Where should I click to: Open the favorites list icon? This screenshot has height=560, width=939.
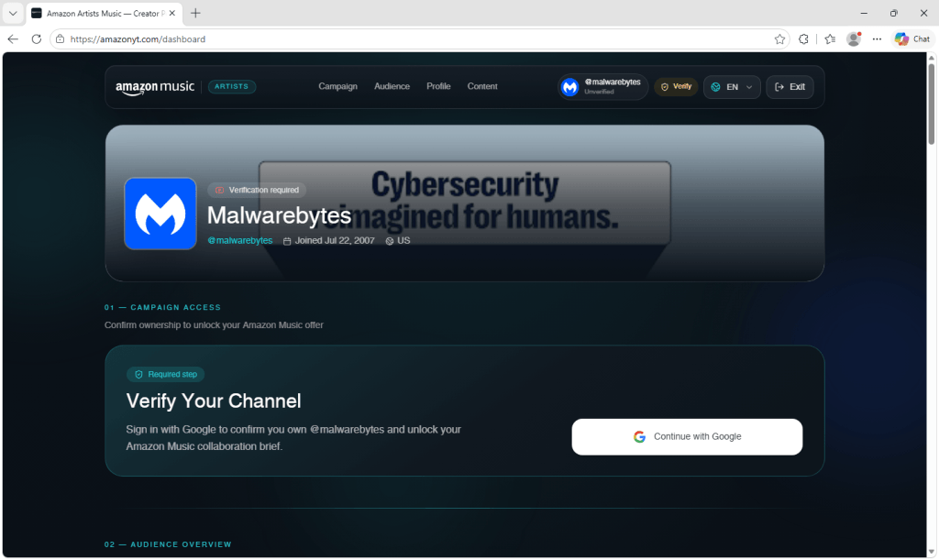pyautogui.click(x=830, y=38)
